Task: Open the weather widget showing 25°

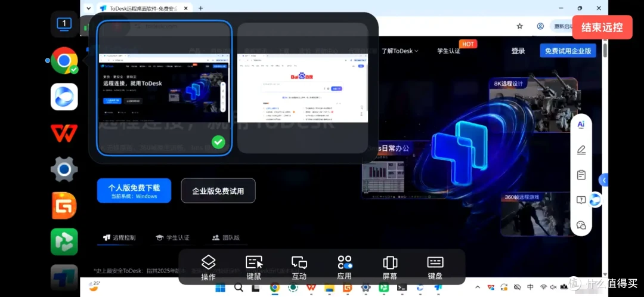Action: click(95, 287)
